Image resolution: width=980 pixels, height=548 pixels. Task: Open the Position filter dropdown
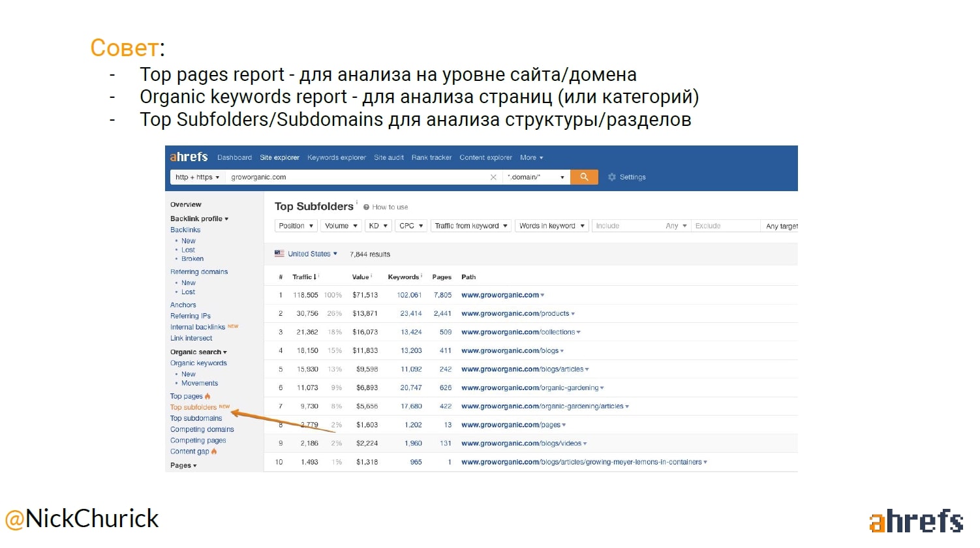click(296, 226)
